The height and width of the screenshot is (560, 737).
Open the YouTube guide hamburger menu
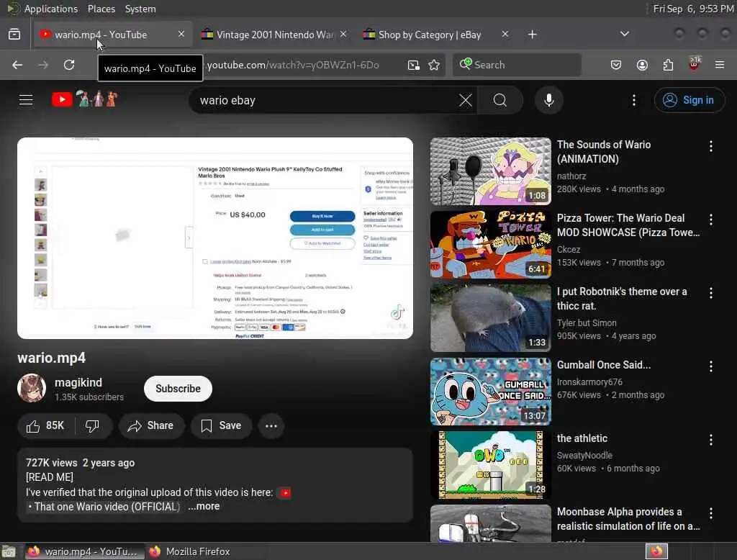coord(26,99)
